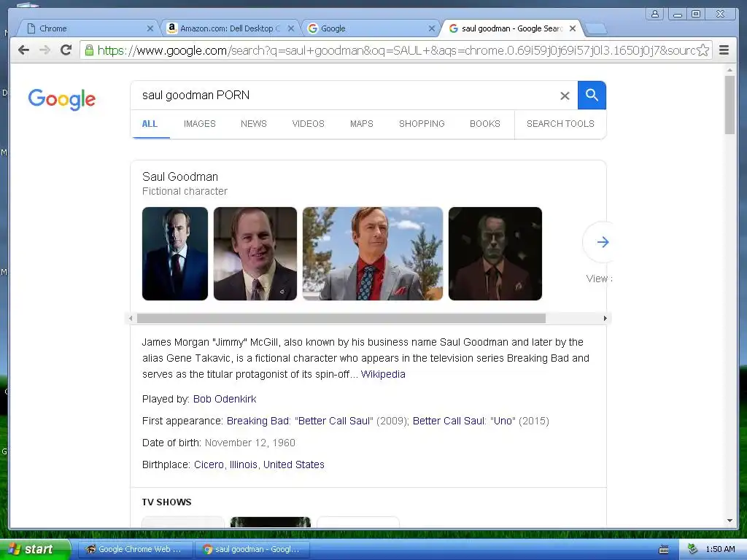
Task: Open the Chrome user profile icon
Action: coord(655,14)
